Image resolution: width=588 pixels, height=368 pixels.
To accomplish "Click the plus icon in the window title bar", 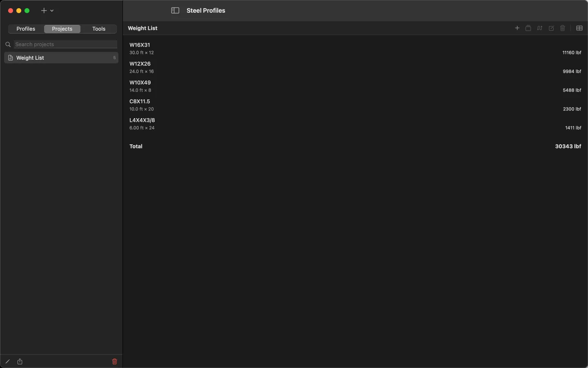I will point(44,11).
